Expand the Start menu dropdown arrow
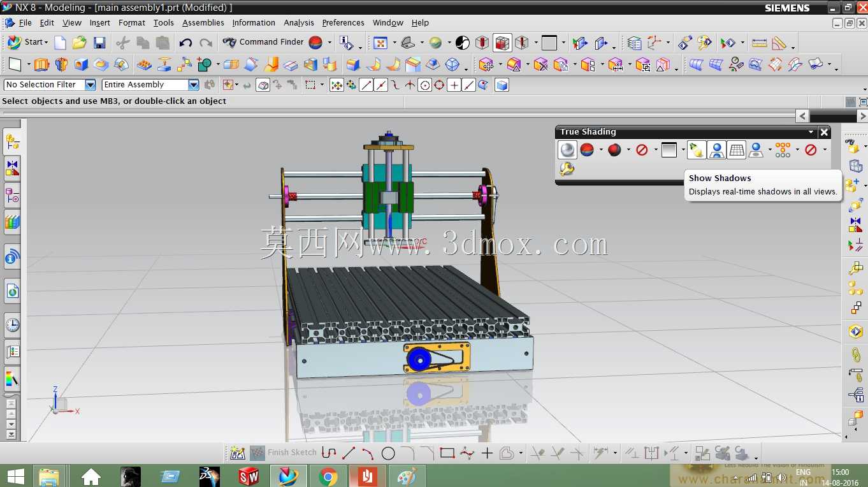Viewport: 868px width, 487px height. [46, 43]
